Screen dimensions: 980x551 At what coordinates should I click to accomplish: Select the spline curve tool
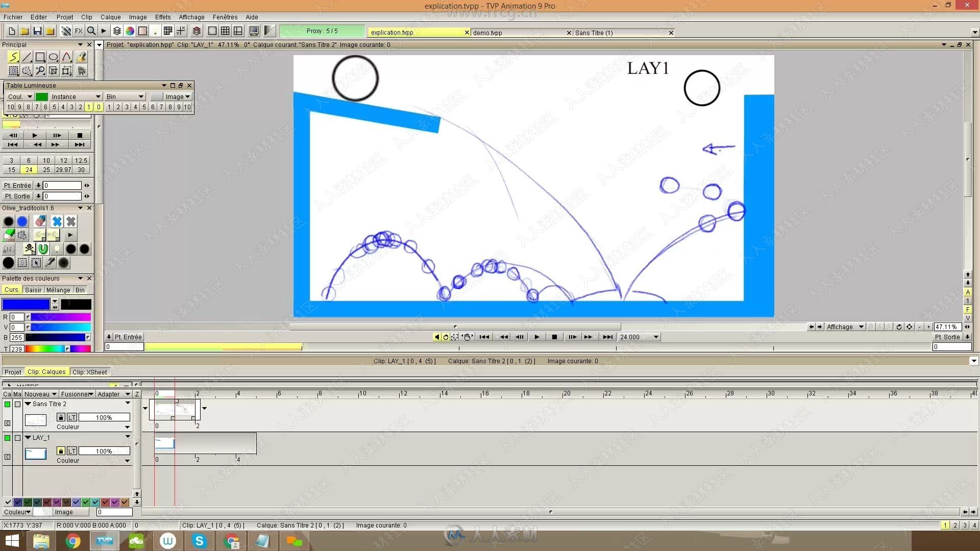tap(67, 57)
